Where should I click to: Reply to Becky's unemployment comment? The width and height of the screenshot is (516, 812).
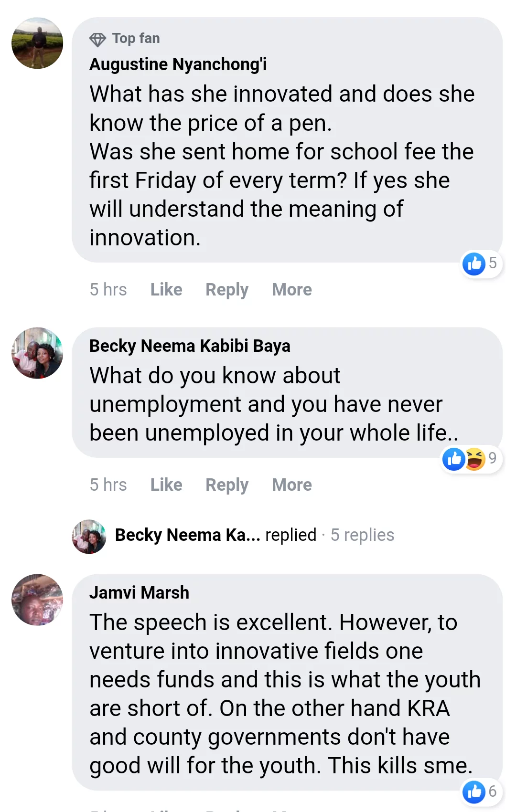[227, 485]
